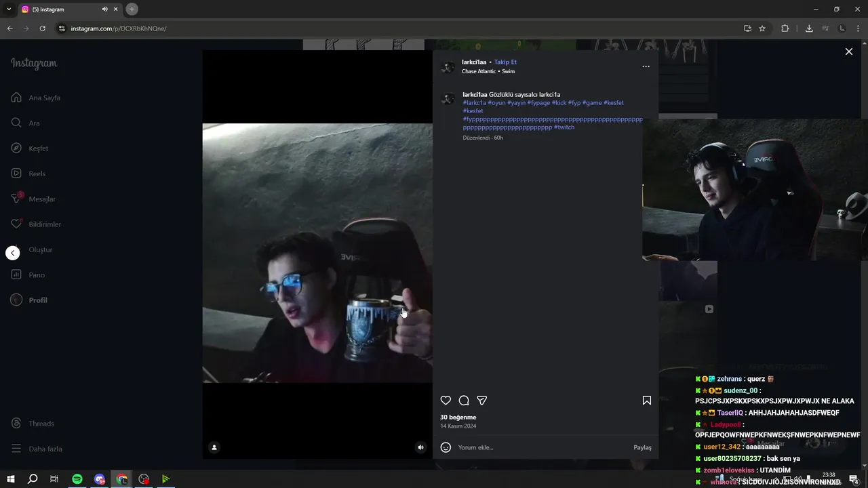This screenshot has height=488, width=868.
Task: Save the post with the bookmark icon
Action: 647,401
